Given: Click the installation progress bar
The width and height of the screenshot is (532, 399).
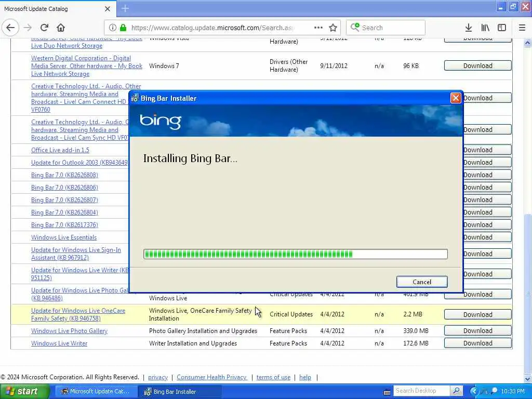Looking at the screenshot, I should [x=296, y=254].
